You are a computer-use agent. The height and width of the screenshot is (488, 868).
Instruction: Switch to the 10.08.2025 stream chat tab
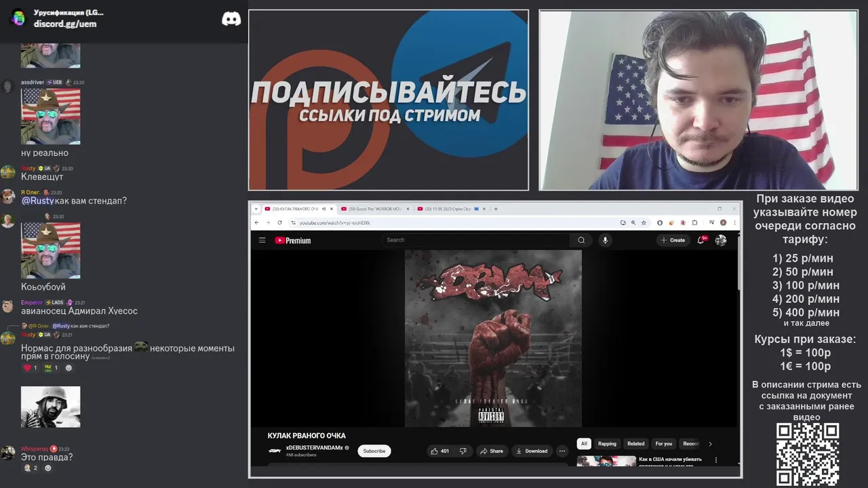click(x=452, y=209)
